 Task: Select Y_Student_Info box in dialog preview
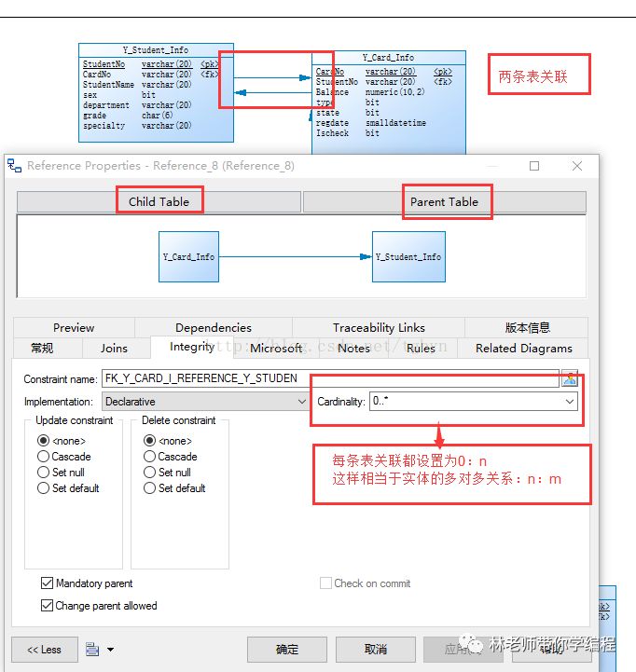point(408,256)
